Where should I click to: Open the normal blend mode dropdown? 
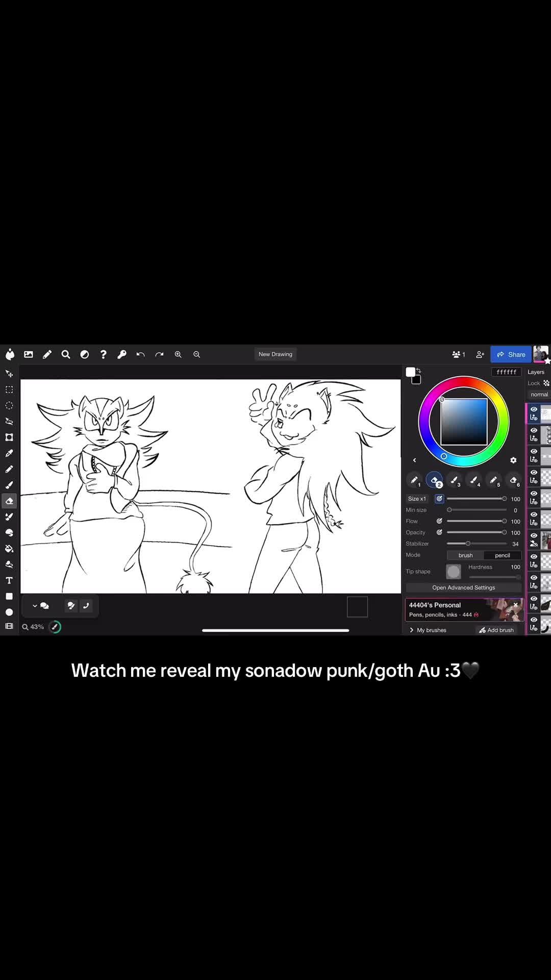[x=539, y=395]
